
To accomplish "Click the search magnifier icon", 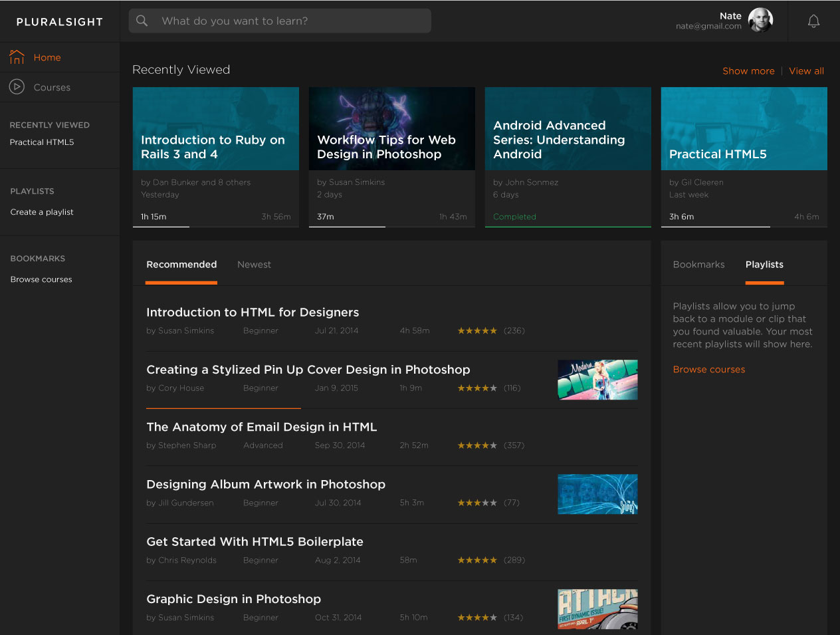I will pyautogui.click(x=142, y=21).
